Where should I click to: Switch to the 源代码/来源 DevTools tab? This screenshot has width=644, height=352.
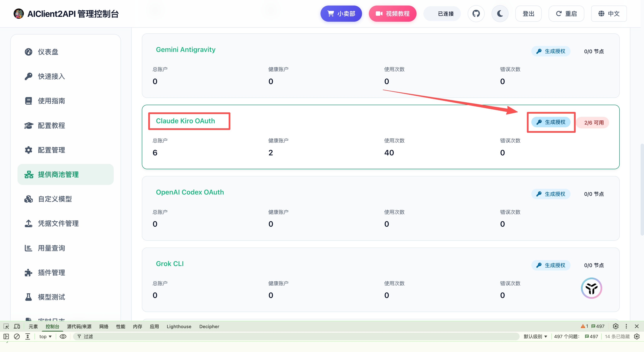[79, 326]
